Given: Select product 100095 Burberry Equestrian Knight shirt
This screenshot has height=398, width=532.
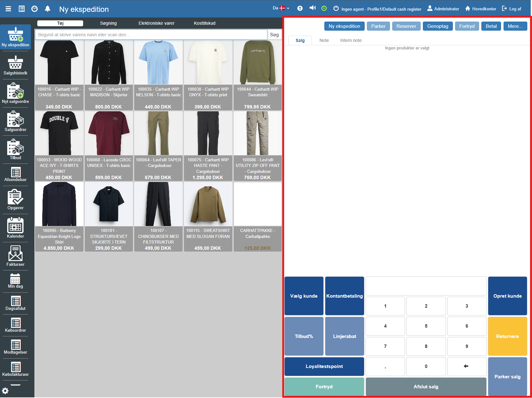Looking at the screenshot, I should coord(59,217).
